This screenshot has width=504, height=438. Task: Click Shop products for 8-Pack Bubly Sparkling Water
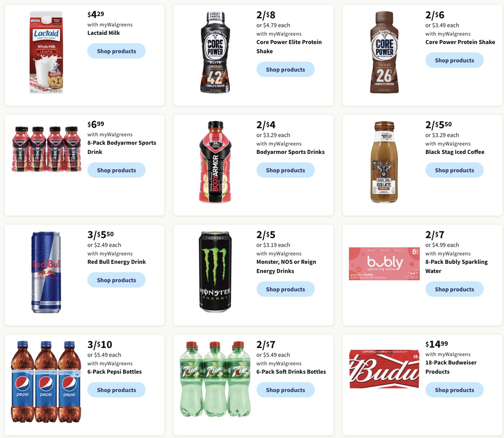tap(455, 289)
